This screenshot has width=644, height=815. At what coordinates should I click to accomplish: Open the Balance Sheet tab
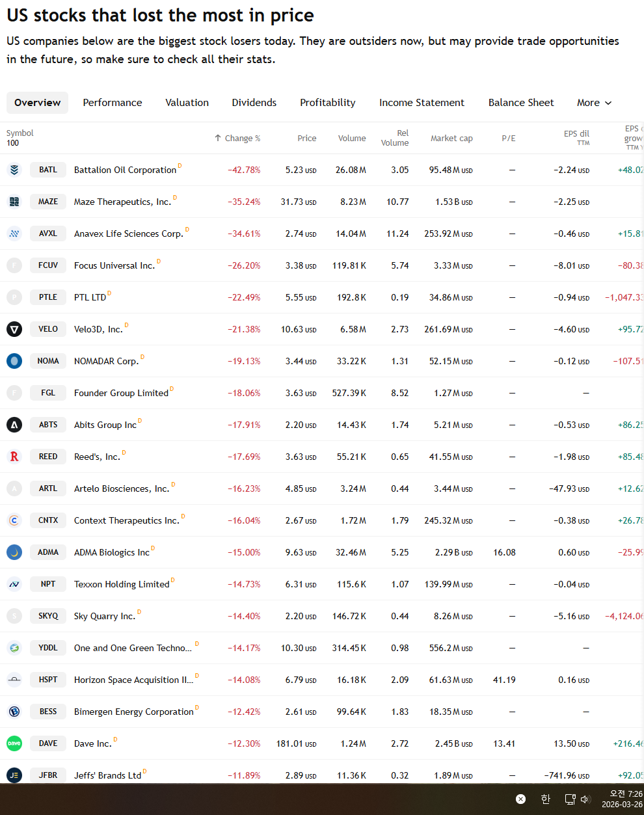pyautogui.click(x=521, y=103)
